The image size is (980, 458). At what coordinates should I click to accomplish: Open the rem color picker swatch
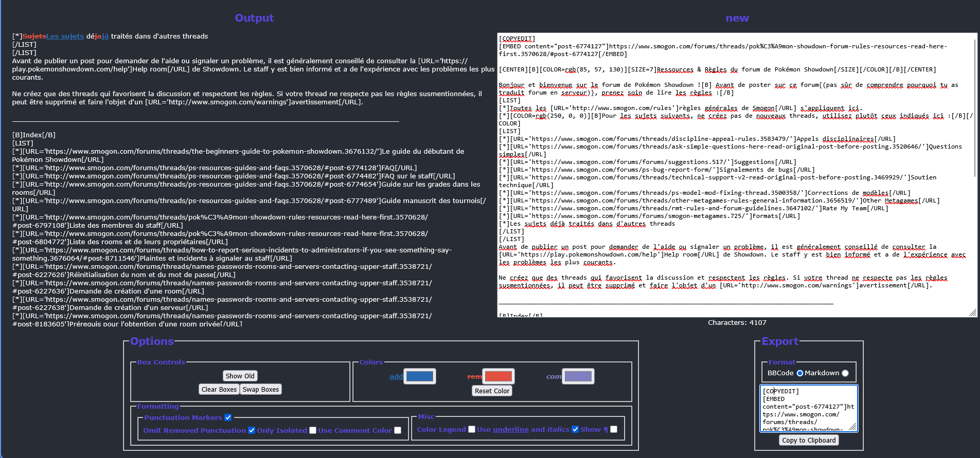498,376
